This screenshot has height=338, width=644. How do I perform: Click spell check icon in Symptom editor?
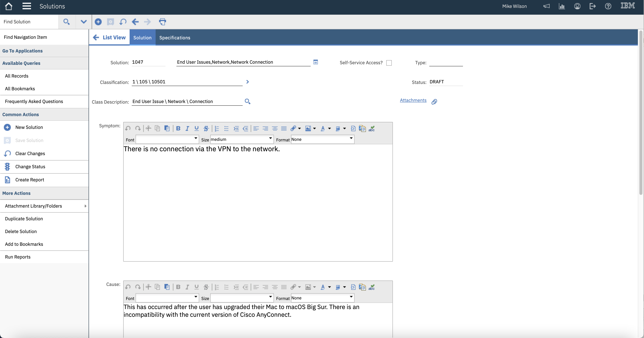coord(371,128)
